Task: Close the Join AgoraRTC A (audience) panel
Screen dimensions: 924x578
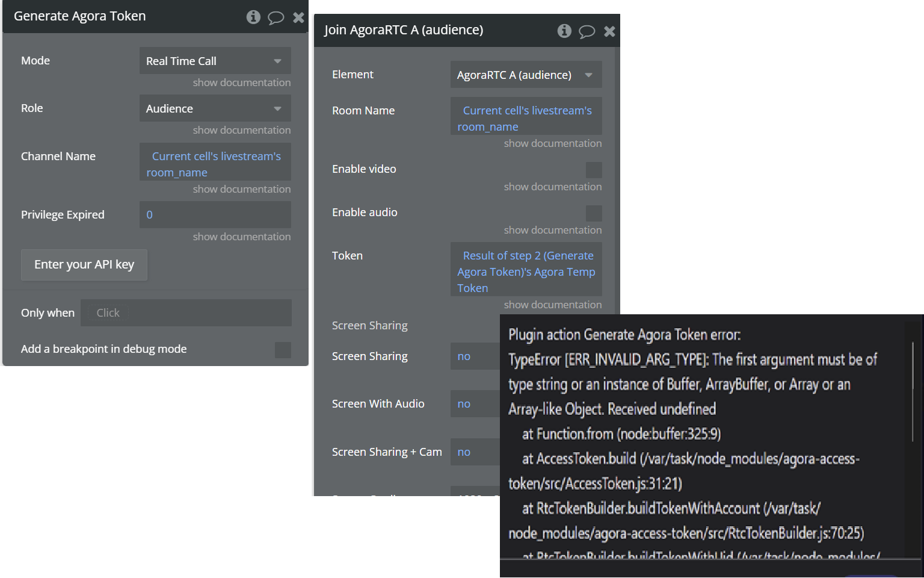Action: [x=609, y=31]
